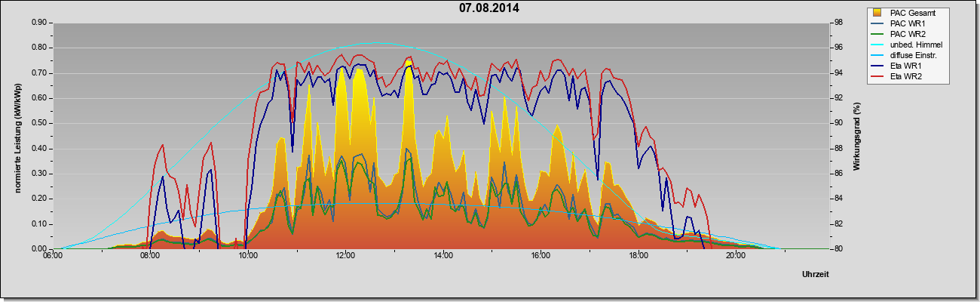Click the Uhrzeit x-axis title
The height and width of the screenshot is (302, 980).
tap(817, 273)
